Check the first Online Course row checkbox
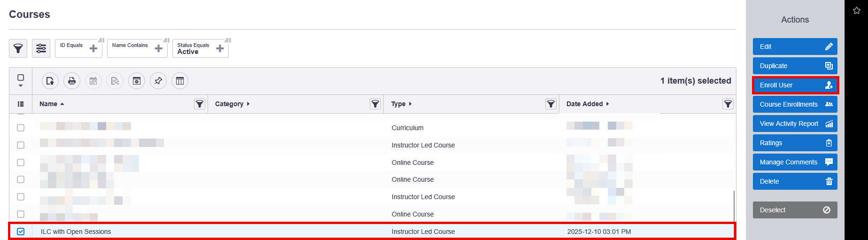This screenshot has width=868, height=240. (x=21, y=163)
